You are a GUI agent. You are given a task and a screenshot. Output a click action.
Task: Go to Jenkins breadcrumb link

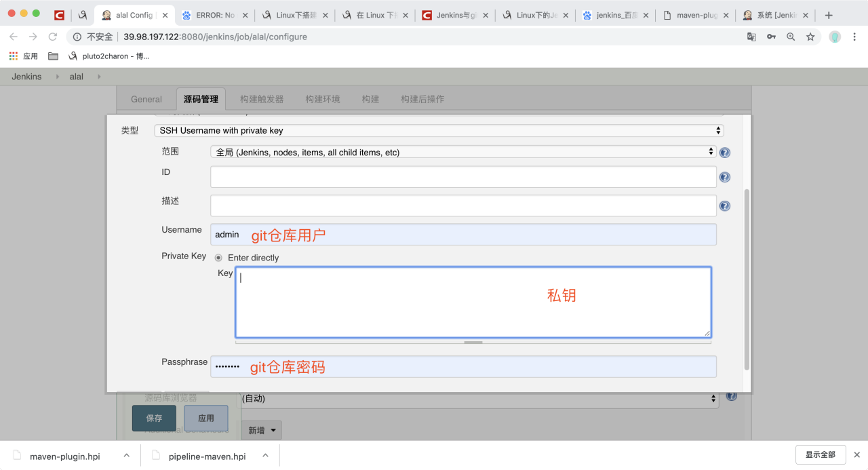(x=26, y=77)
